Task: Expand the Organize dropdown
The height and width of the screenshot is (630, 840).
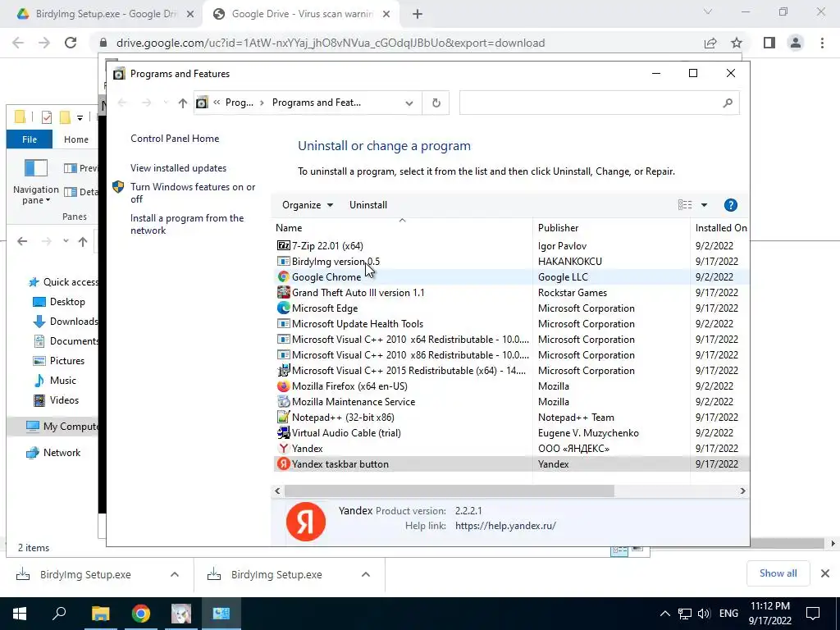Action: coord(308,205)
